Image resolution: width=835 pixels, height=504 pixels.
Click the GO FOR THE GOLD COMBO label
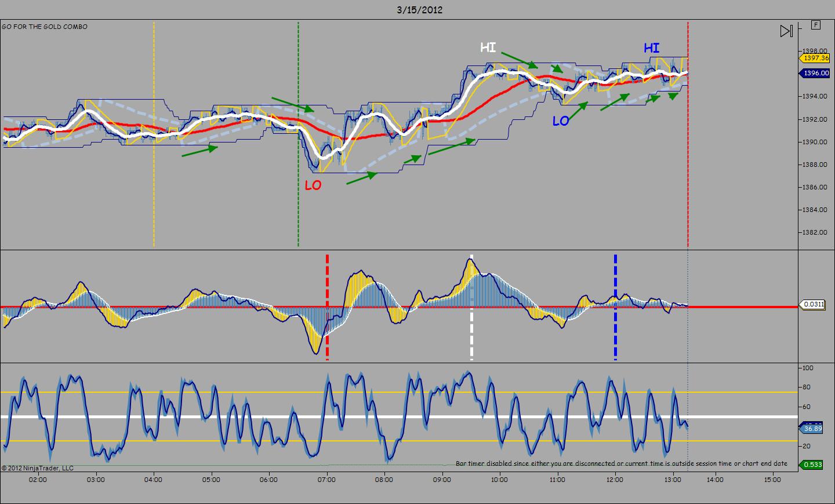[x=45, y=27]
